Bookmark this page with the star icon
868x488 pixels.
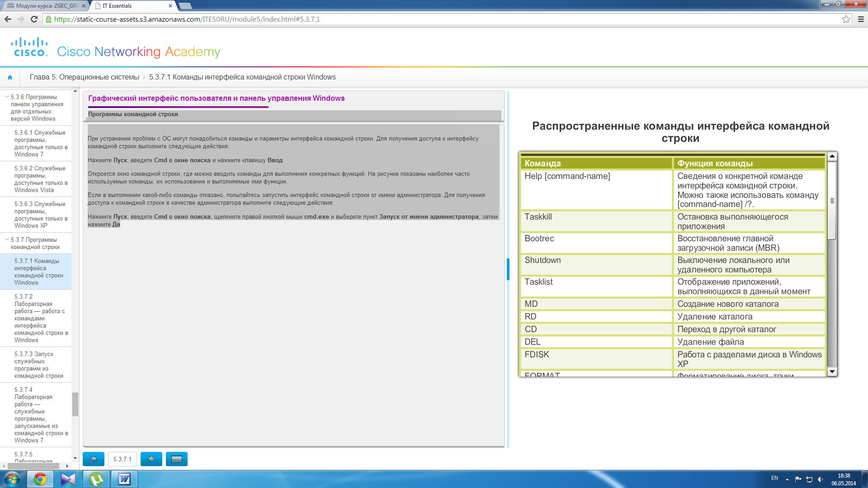[846, 19]
